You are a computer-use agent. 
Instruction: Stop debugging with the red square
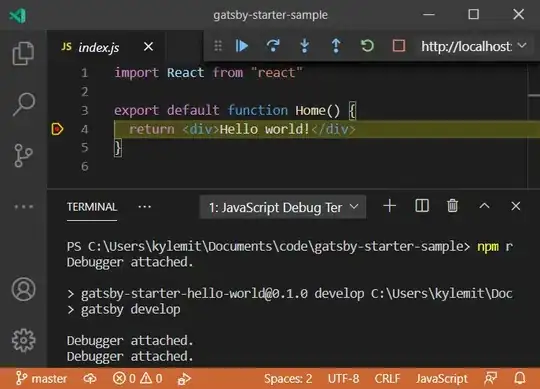[x=399, y=46]
